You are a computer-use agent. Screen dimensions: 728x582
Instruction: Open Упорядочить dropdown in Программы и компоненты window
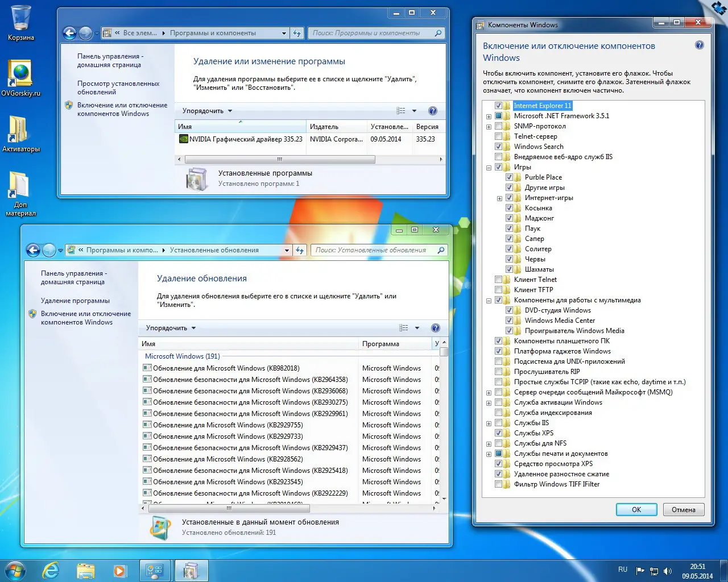click(x=207, y=111)
